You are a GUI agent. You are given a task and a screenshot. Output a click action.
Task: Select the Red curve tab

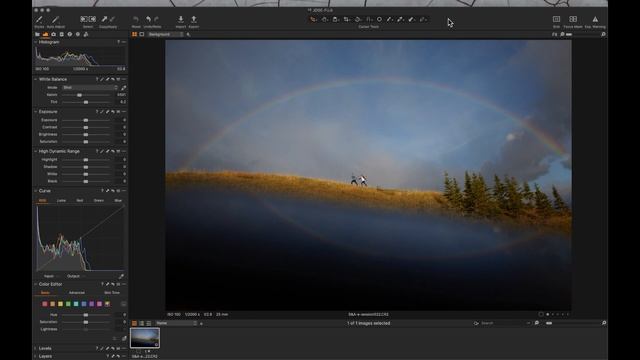click(x=80, y=200)
